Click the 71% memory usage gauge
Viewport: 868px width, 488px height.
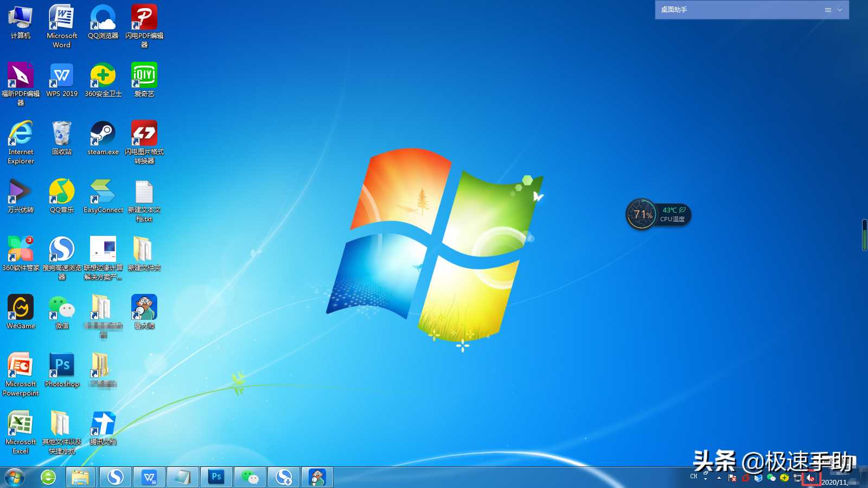(x=642, y=214)
